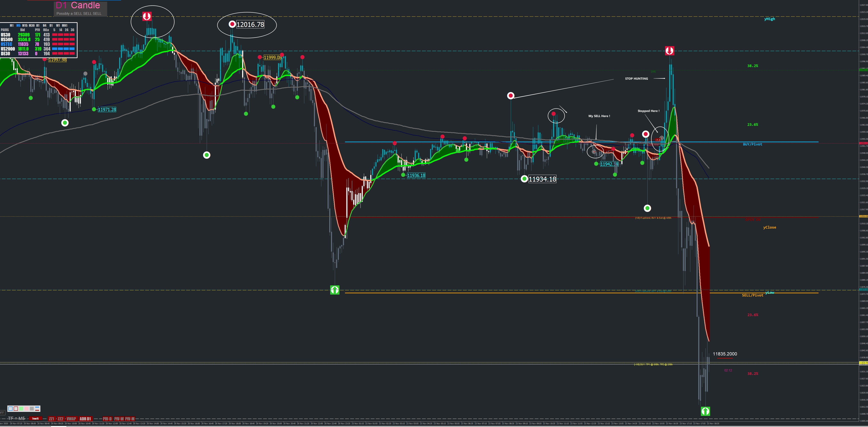Switch timeframe to H4 in pairs panel
This screenshot has width=868, height=427.
(x=44, y=26)
